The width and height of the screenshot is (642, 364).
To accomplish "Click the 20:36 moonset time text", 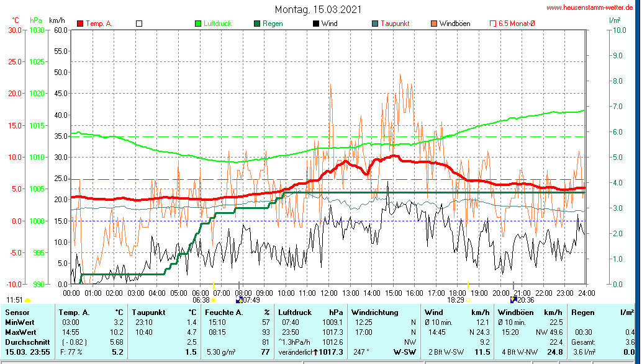I will point(526,300).
